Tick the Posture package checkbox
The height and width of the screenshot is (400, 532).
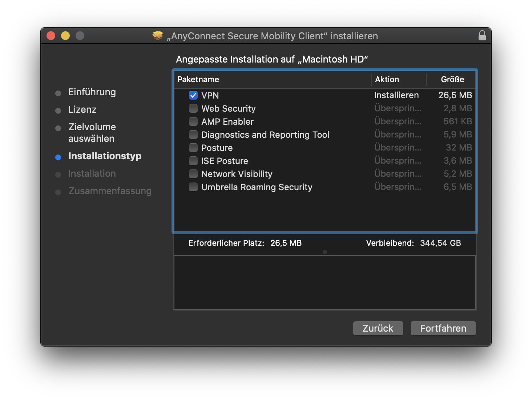193,148
